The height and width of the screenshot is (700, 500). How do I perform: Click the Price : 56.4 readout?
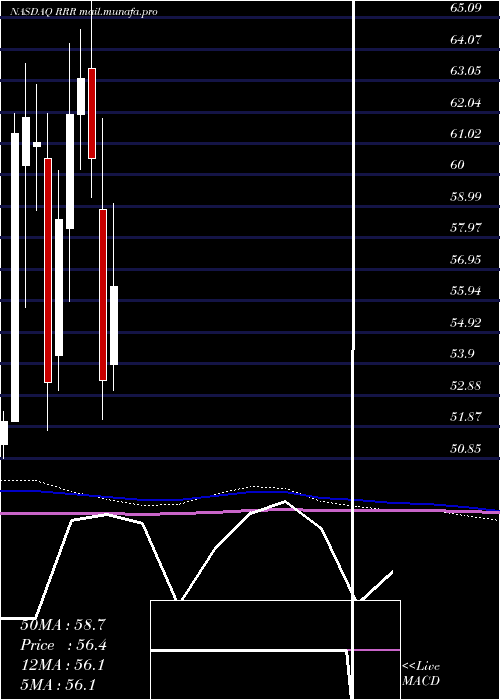(x=63, y=645)
